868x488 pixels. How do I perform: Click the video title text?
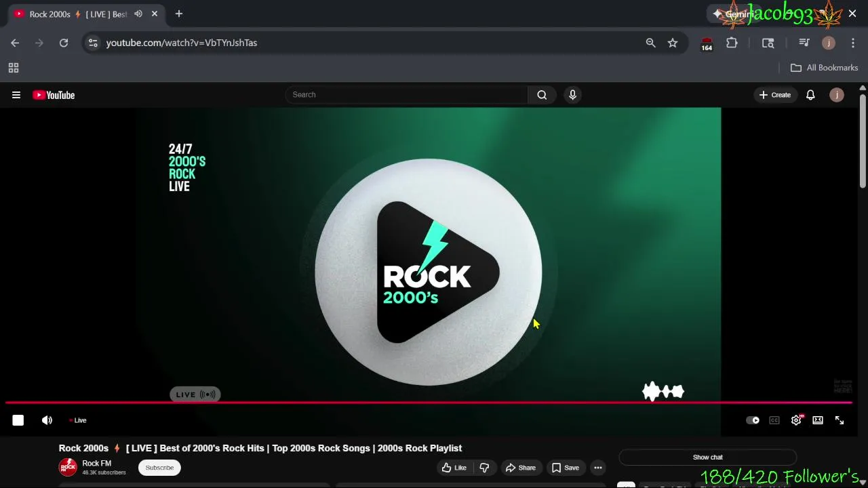[x=260, y=448]
